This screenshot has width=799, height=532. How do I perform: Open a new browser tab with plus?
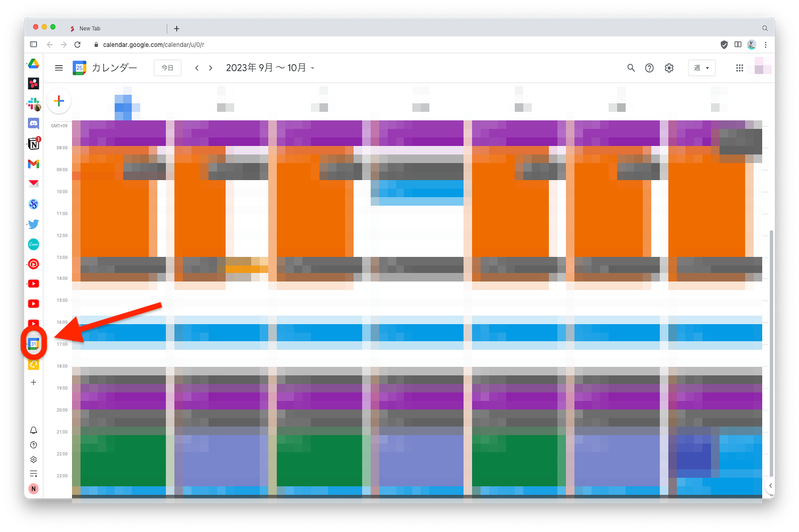point(177,28)
